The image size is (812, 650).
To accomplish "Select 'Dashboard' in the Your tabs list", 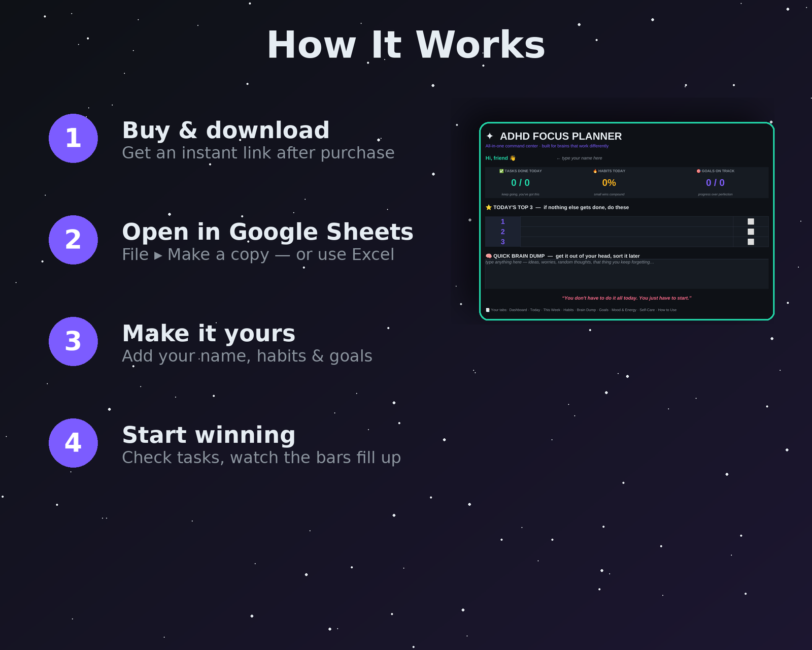I will [518, 310].
